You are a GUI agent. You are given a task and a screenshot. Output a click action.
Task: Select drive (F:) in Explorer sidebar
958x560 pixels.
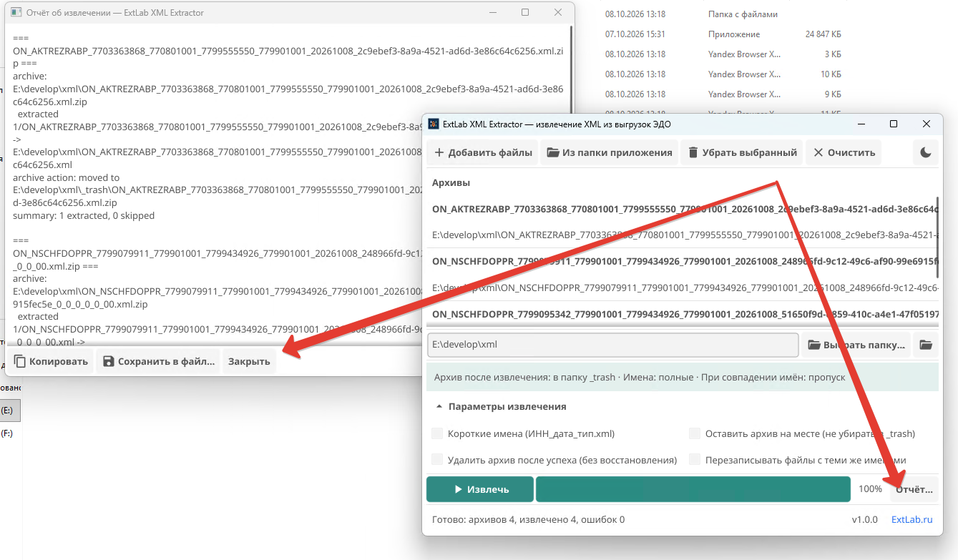(7, 433)
